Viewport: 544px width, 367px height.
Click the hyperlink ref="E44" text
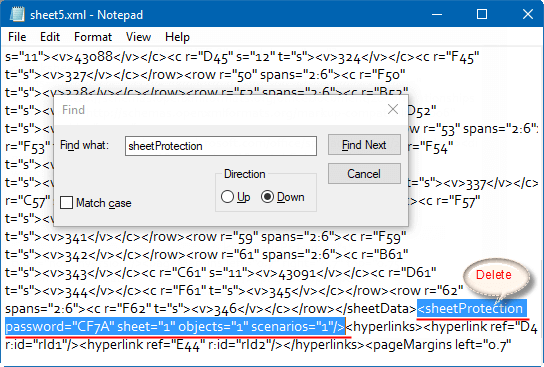(x=144, y=344)
